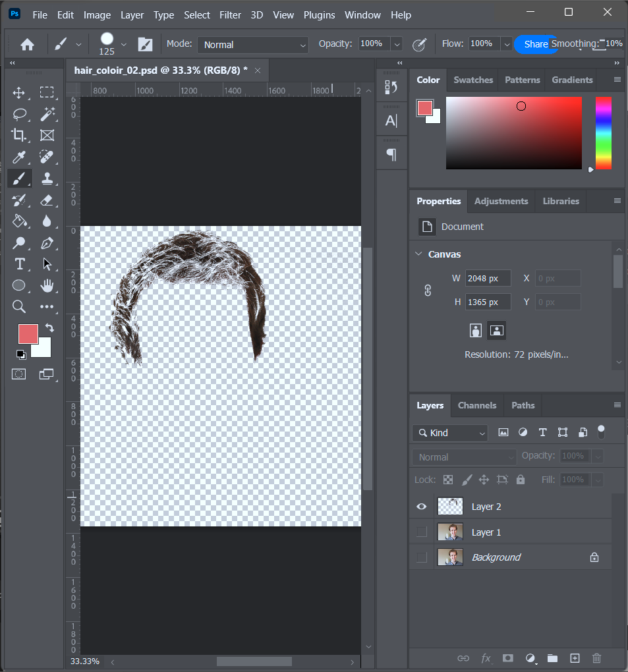The image size is (628, 672).
Task: Select the Spot Healing Brush tool
Action: click(x=47, y=157)
